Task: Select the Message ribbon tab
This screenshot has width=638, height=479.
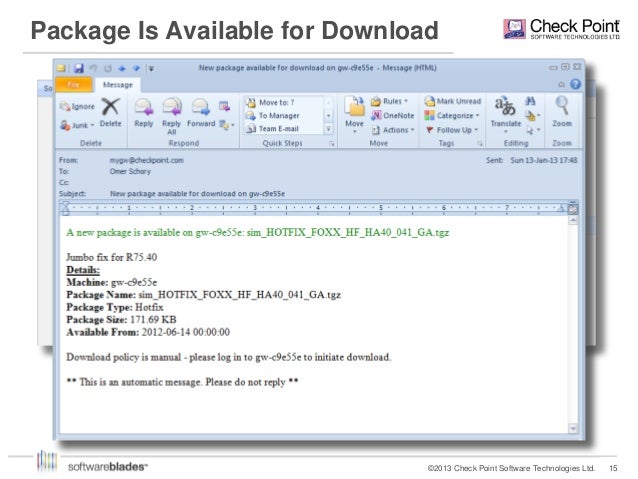Action: tap(118, 85)
